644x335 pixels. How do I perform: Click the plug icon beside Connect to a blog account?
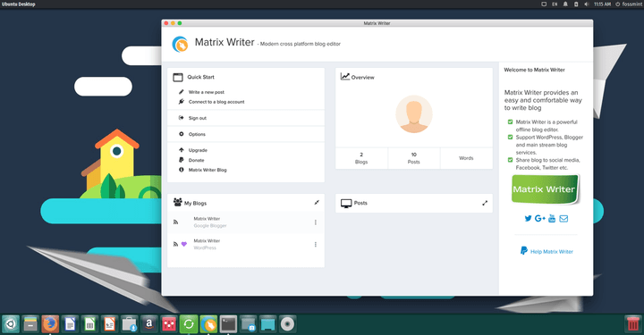click(x=181, y=102)
